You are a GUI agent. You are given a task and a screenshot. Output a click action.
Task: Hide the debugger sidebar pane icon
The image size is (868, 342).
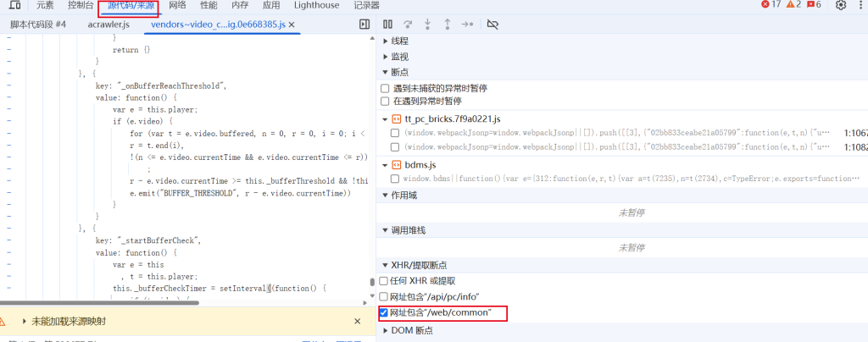364,25
